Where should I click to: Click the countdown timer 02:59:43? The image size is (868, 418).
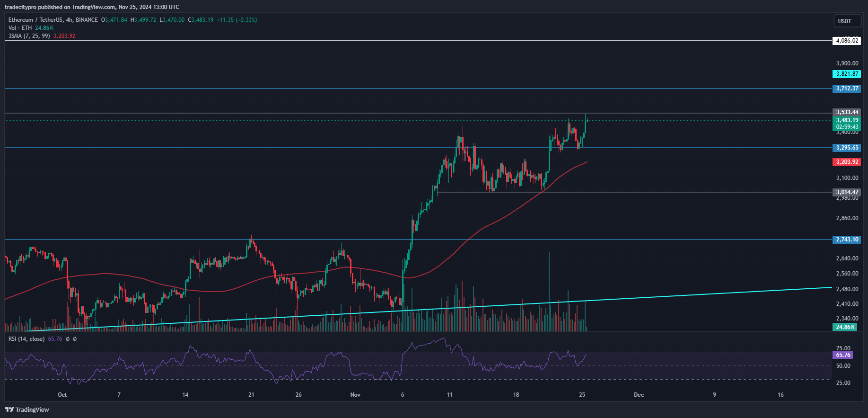847,127
